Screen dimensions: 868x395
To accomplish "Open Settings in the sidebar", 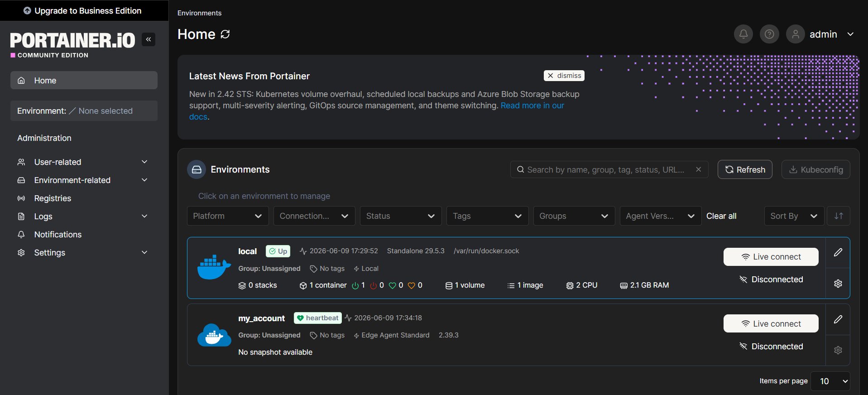I will tap(84, 253).
